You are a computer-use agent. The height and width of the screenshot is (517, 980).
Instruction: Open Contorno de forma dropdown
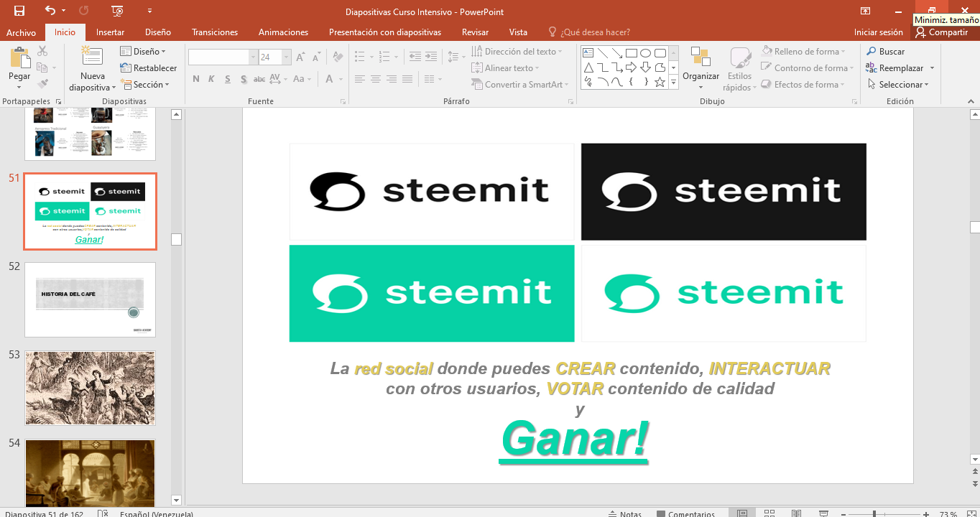coord(808,68)
